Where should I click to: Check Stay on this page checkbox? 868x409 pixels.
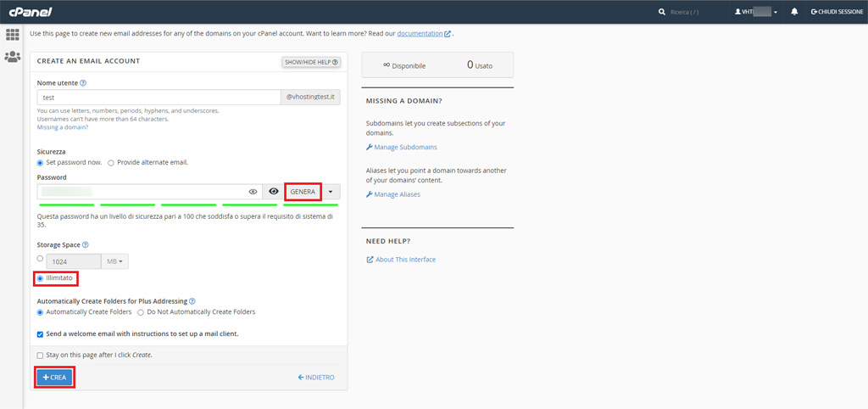pos(41,355)
